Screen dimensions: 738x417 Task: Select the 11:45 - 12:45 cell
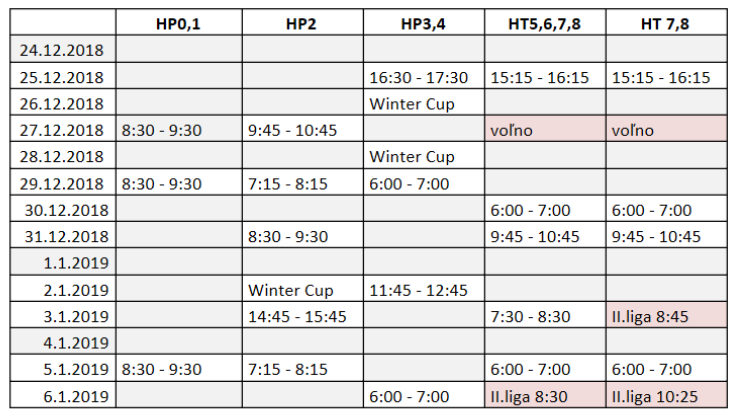424,289
